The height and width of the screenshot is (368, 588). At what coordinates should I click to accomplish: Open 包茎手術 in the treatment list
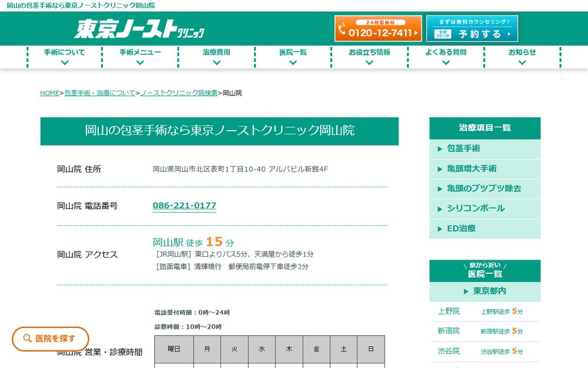485,149
